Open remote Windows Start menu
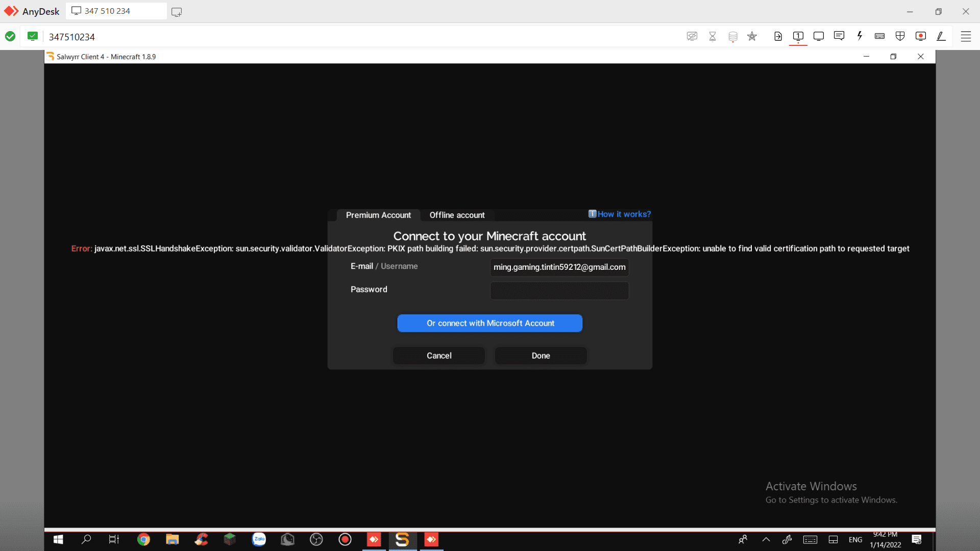Screen dimensions: 980x551 point(58,539)
